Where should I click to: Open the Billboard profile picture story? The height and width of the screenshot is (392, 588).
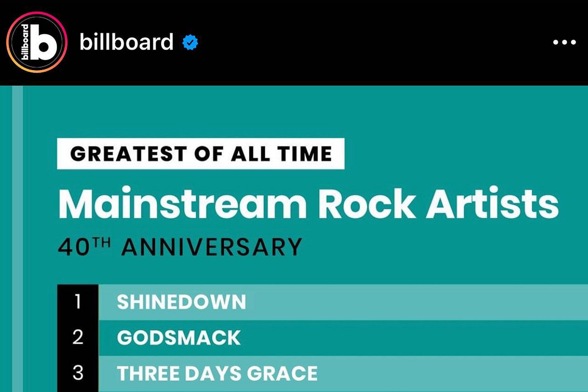37,42
